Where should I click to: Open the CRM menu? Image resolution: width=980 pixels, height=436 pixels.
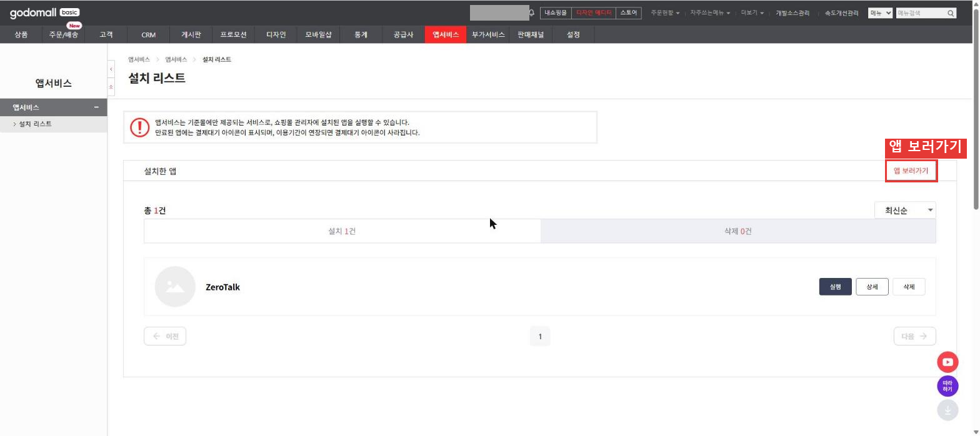coord(149,35)
